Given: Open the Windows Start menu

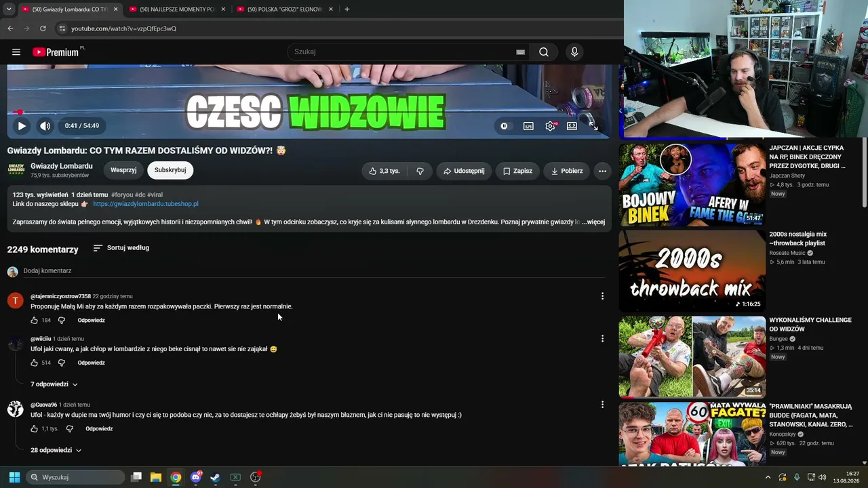Looking at the screenshot, I should pyautogui.click(x=14, y=477).
